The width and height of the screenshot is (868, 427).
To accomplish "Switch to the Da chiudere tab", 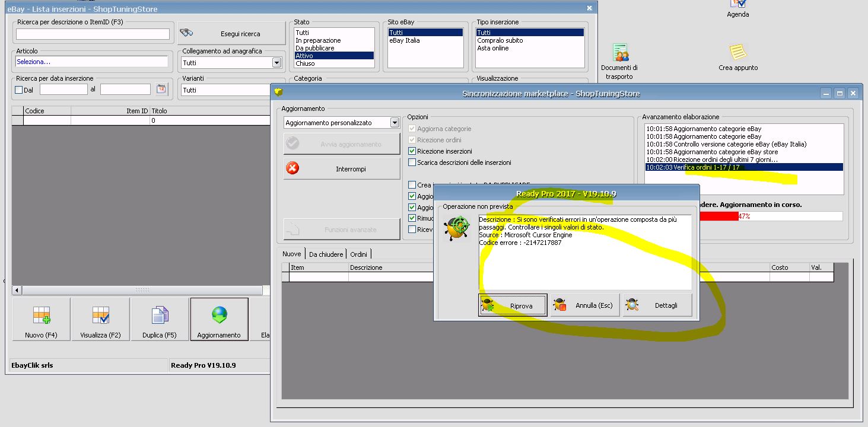I will point(326,254).
